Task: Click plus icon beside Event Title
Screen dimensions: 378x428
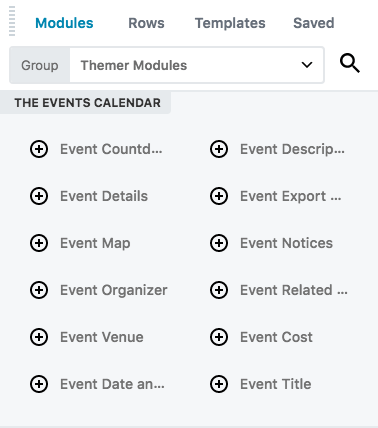Action: pyautogui.click(x=219, y=384)
